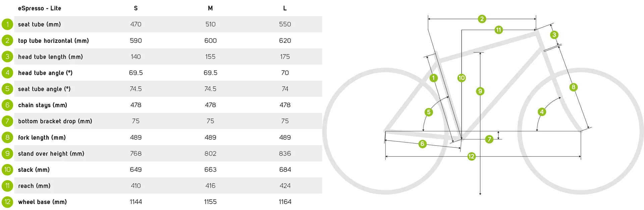Select the M size column header
The image size is (644, 210).
pos(210,8)
